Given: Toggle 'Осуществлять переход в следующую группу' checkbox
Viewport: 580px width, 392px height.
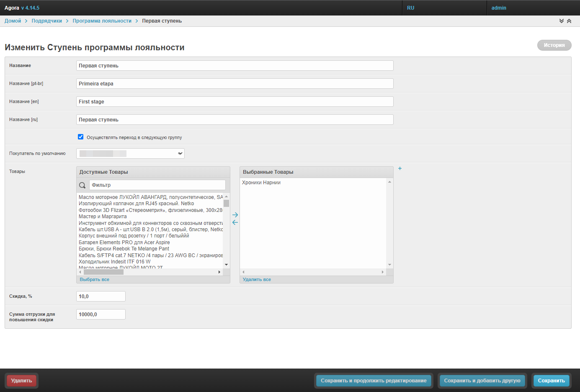Looking at the screenshot, I should (x=81, y=137).
